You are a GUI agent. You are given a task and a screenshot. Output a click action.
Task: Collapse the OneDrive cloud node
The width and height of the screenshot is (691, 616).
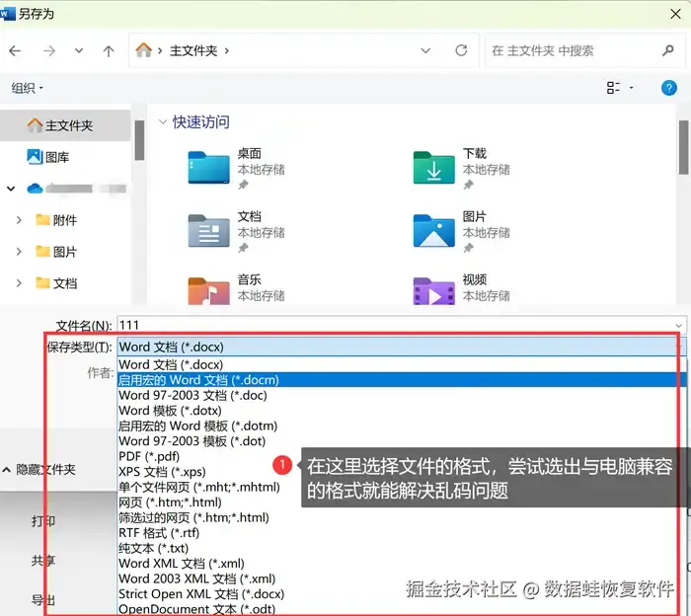[11, 189]
